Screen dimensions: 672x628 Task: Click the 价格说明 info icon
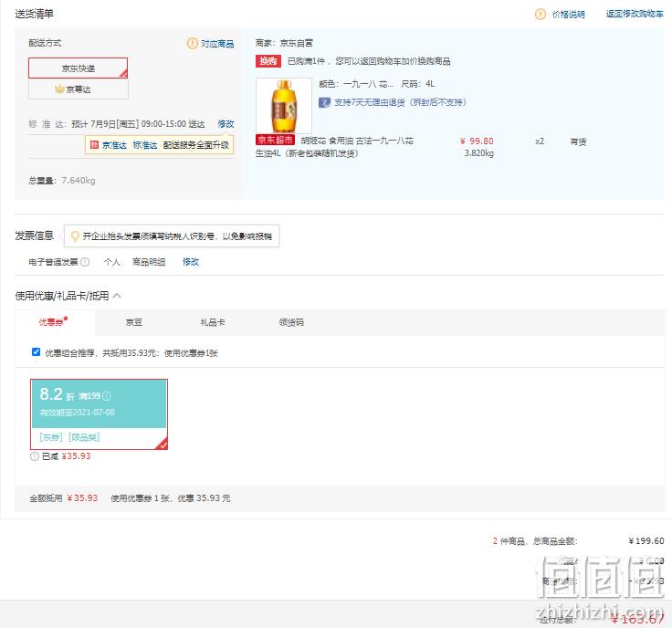(540, 14)
